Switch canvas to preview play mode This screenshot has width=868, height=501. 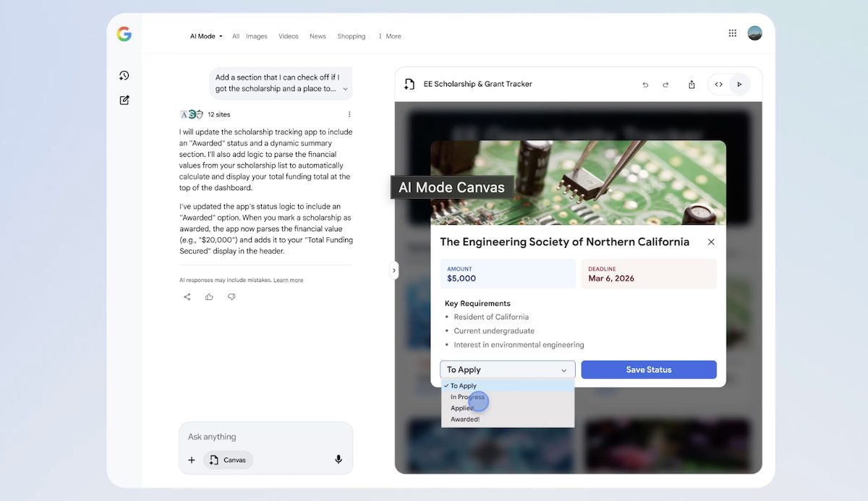(739, 85)
